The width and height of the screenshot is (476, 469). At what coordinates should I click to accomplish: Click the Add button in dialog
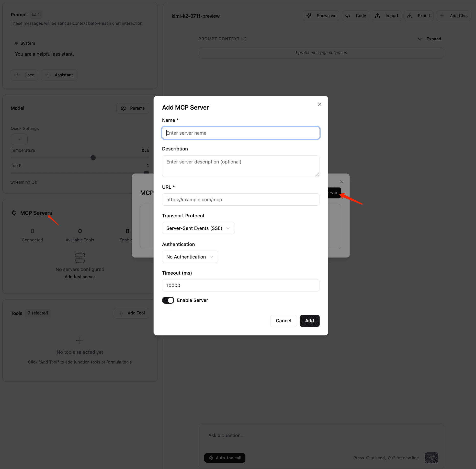[310, 321]
